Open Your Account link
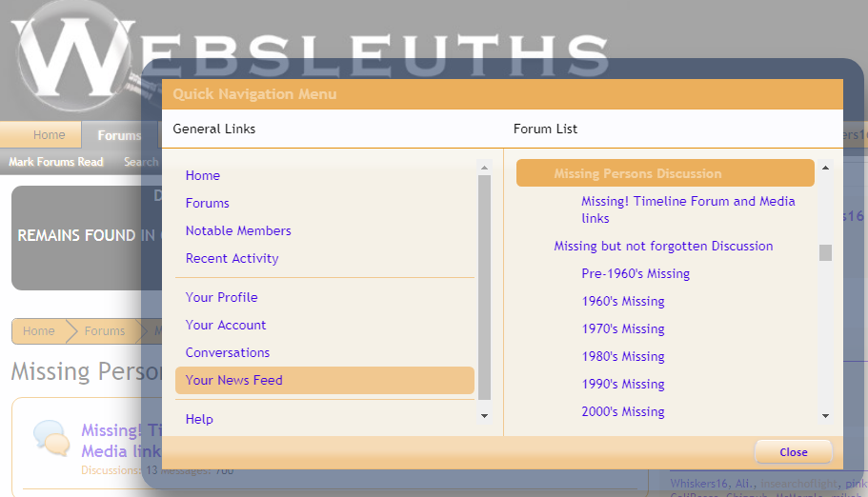This screenshot has height=497, width=868. click(x=226, y=325)
